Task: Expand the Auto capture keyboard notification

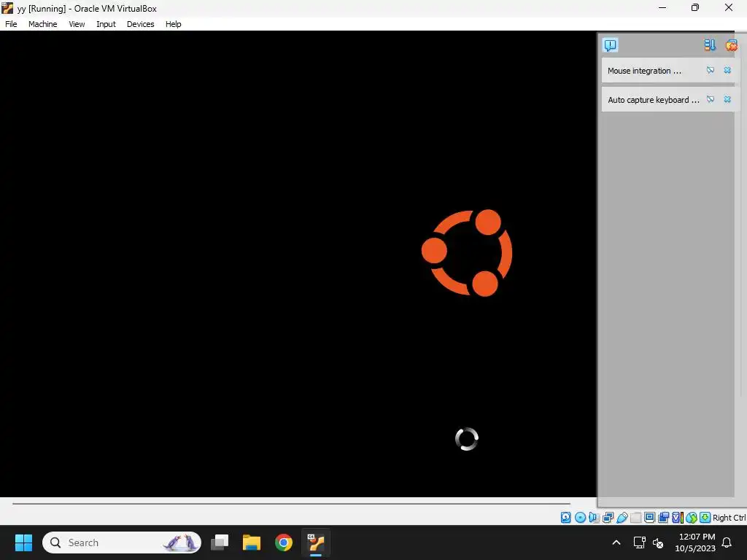Action: (653, 99)
